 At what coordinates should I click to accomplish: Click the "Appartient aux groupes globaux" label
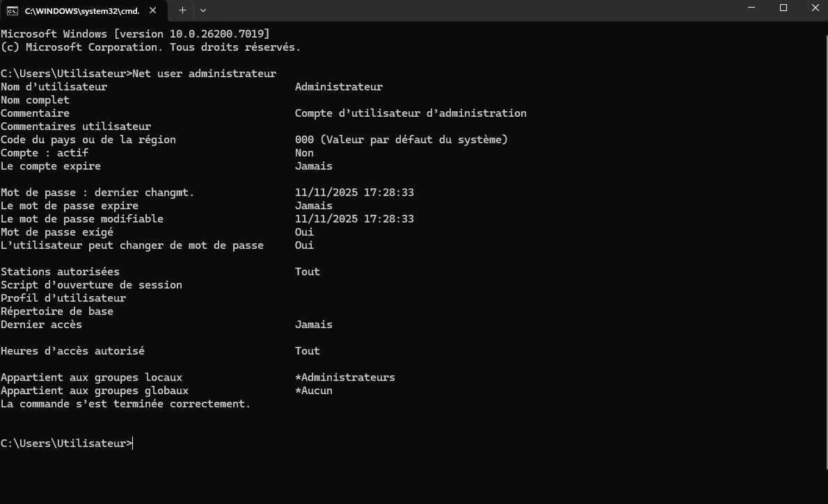click(95, 390)
